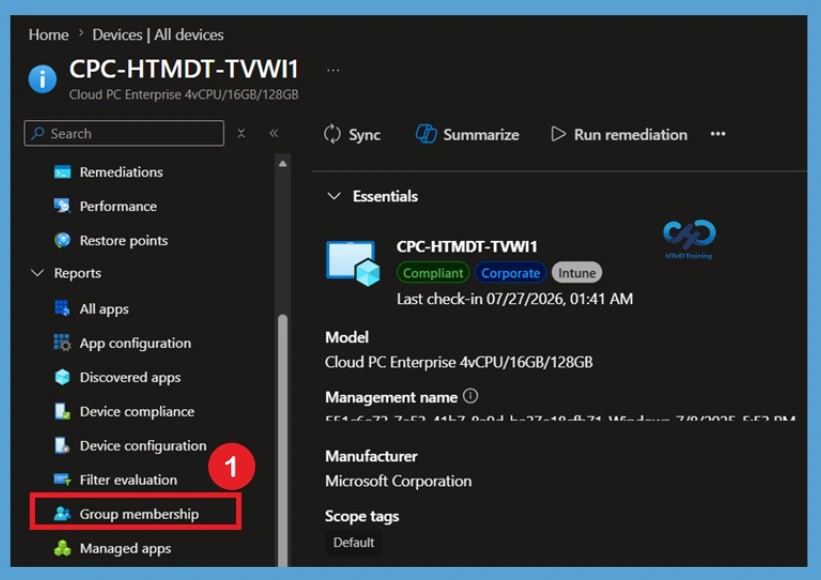Click inside the sidebar Search field

124,133
